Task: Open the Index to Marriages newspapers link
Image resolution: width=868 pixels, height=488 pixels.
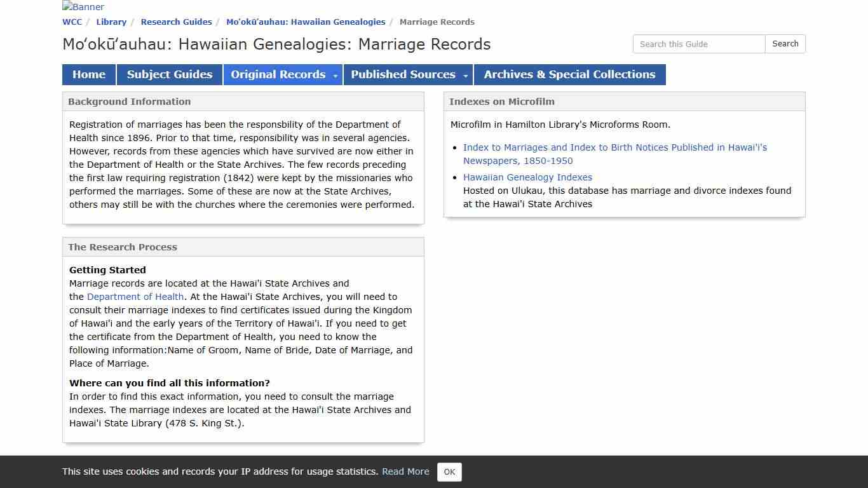Action: (615, 147)
